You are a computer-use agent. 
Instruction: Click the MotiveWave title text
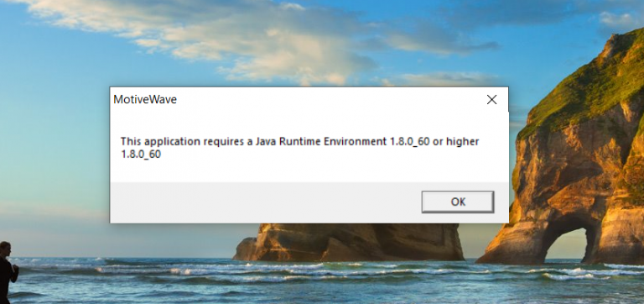tap(145, 100)
